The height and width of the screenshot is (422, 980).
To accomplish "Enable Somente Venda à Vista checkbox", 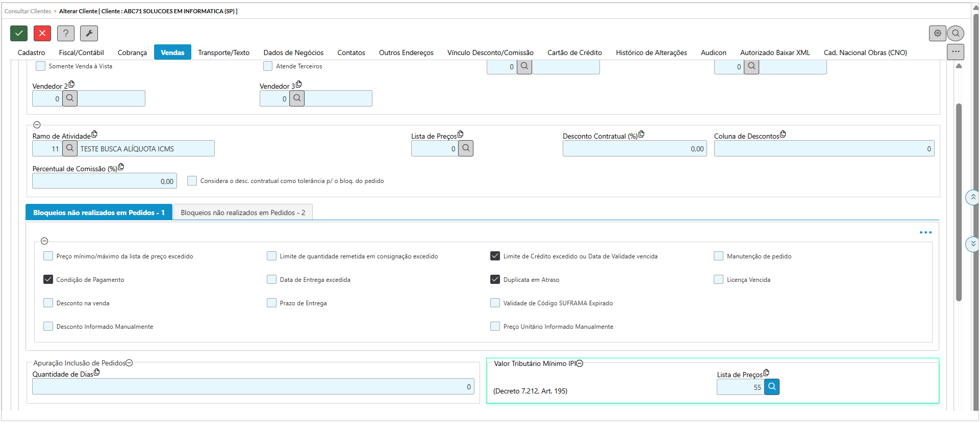I will click(x=41, y=66).
